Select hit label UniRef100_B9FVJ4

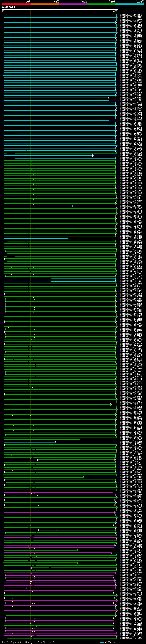[x=131, y=58]
